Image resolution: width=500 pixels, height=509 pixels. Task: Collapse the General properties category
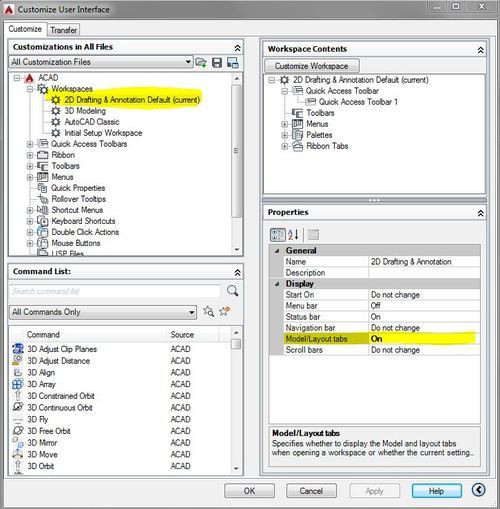(x=277, y=251)
